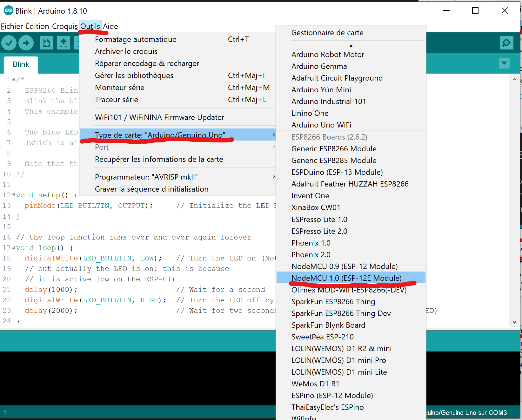Screen dimensions: 522x420
Task: Open the Édition menu
Action: tap(37, 26)
